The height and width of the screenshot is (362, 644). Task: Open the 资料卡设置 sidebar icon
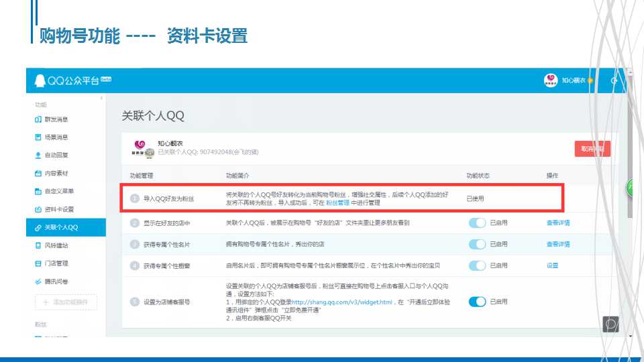pyautogui.click(x=38, y=209)
